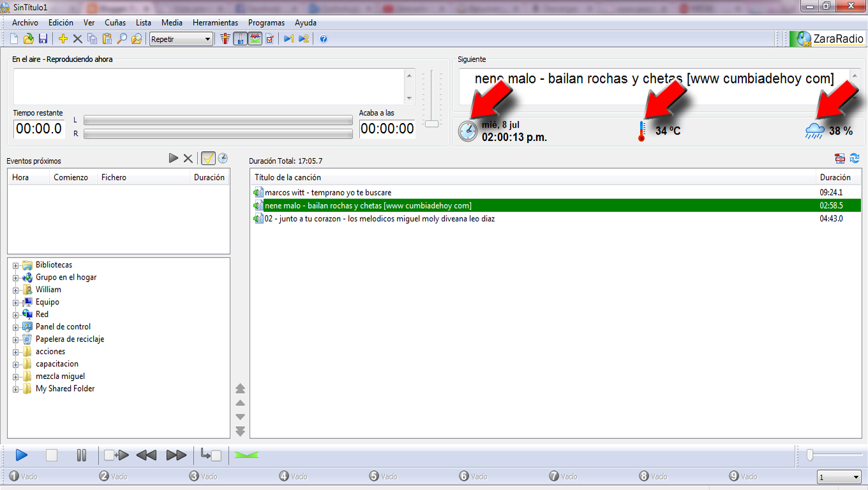Open the Media menu
Screen dimensions: 868x490
pyautogui.click(x=172, y=22)
